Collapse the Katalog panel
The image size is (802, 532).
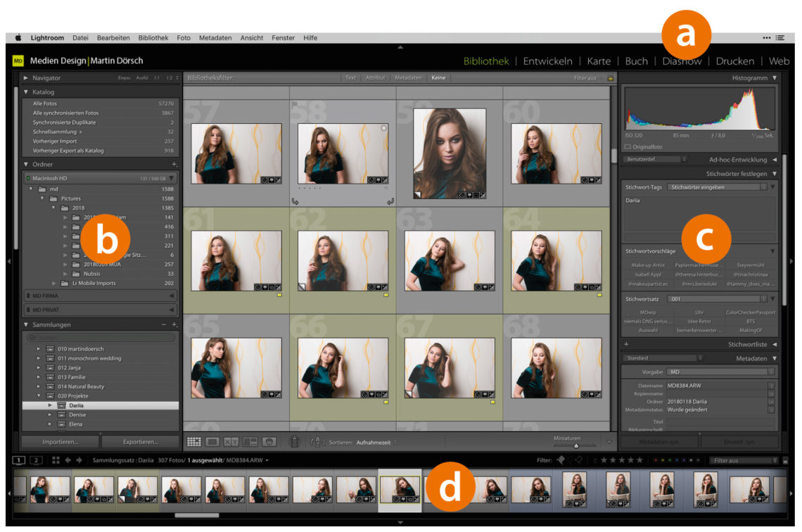(x=26, y=91)
